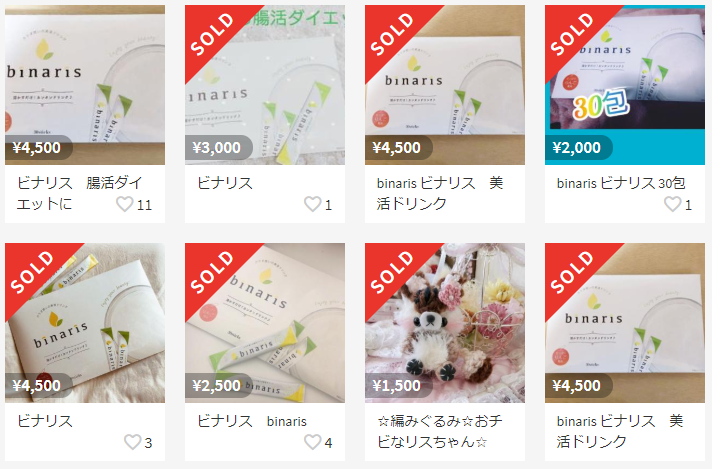Click the ¥2,000 price label
Image resolution: width=712 pixels, height=469 pixels.
(x=576, y=148)
